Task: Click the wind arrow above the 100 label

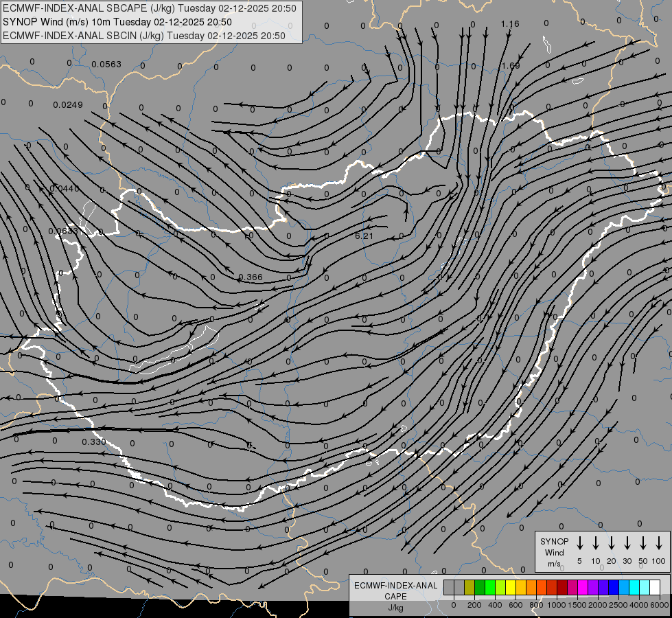Action: (x=659, y=542)
